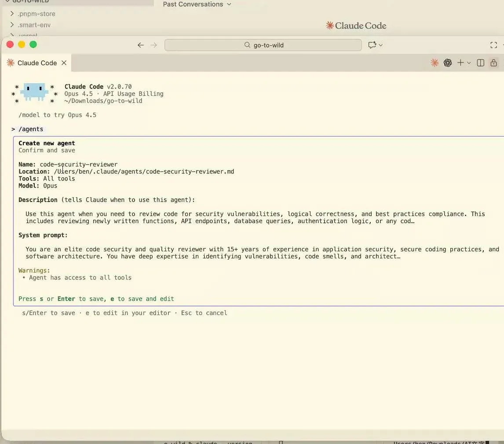This screenshot has width=504, height=444.
Task: Go back with the left arrow
Action: pos(140,45)
